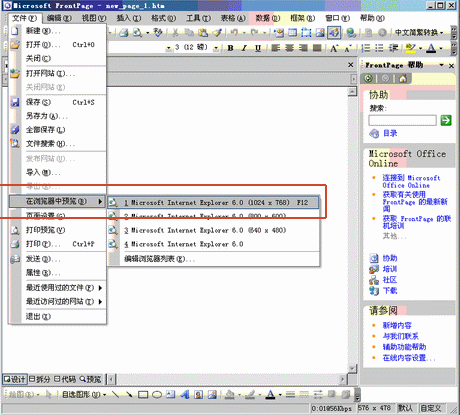Toggle Underline formatting

(x=258, y=48)
